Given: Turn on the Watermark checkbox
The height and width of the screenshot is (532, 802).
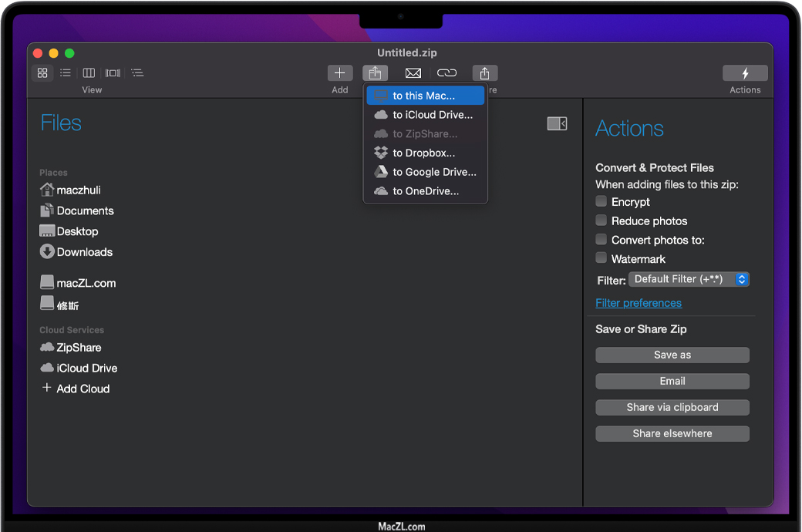Looking at the screenshot, I should (601, 258).
